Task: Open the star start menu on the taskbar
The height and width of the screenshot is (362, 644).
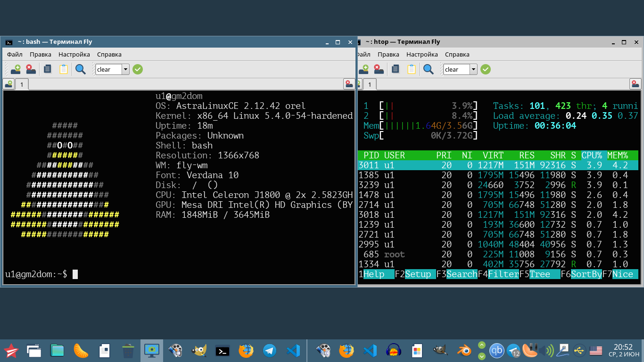Action: (11, 351)
